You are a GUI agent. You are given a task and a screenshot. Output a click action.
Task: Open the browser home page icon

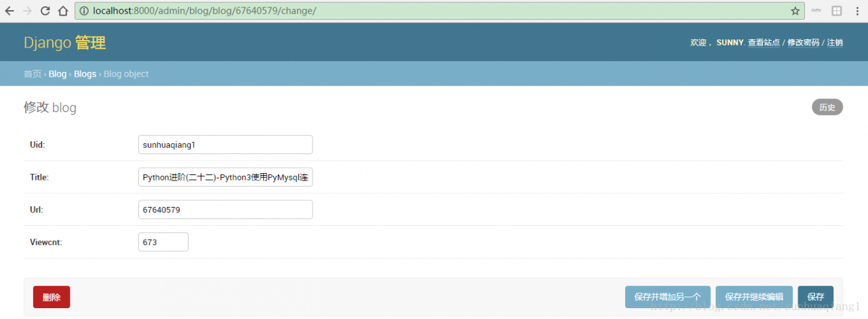tap(63, 11)
